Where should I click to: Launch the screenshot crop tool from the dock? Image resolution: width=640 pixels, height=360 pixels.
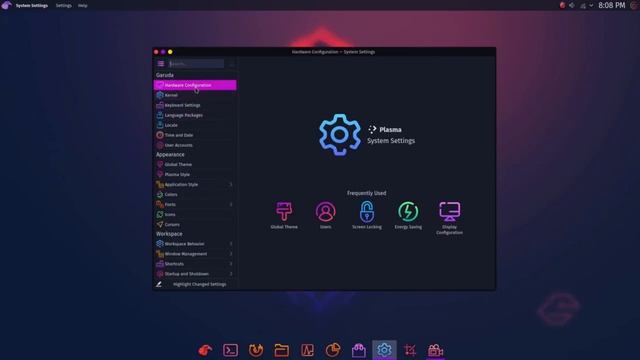click(x=410, y=350)
